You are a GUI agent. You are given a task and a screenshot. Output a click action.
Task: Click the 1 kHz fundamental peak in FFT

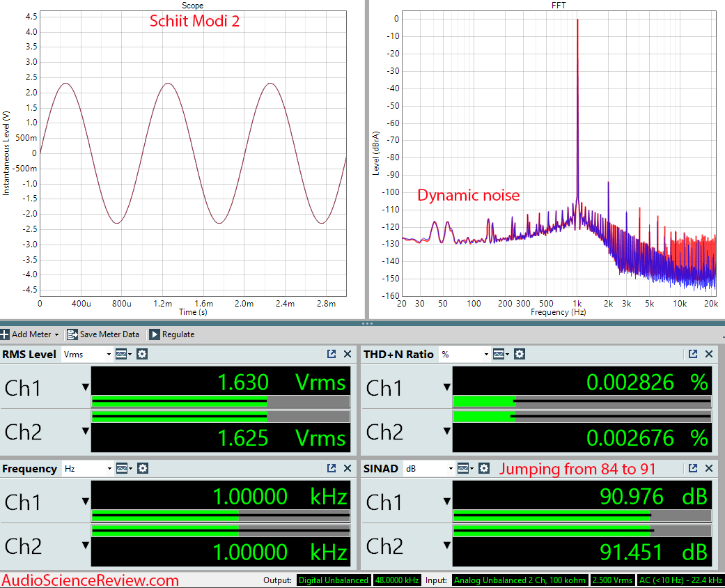click(577, 20)
